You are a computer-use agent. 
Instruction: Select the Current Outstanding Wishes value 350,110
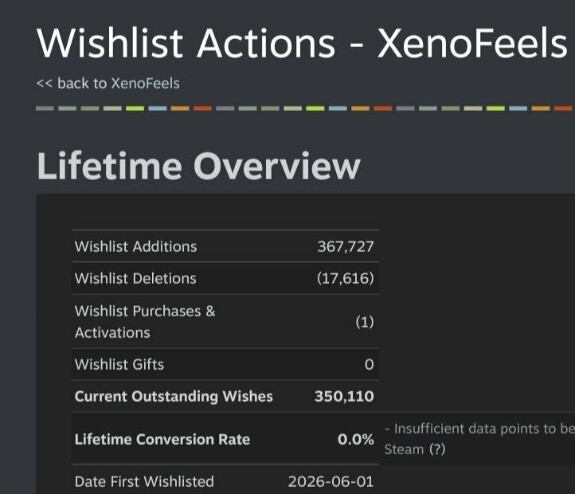(x=344, y=396)
